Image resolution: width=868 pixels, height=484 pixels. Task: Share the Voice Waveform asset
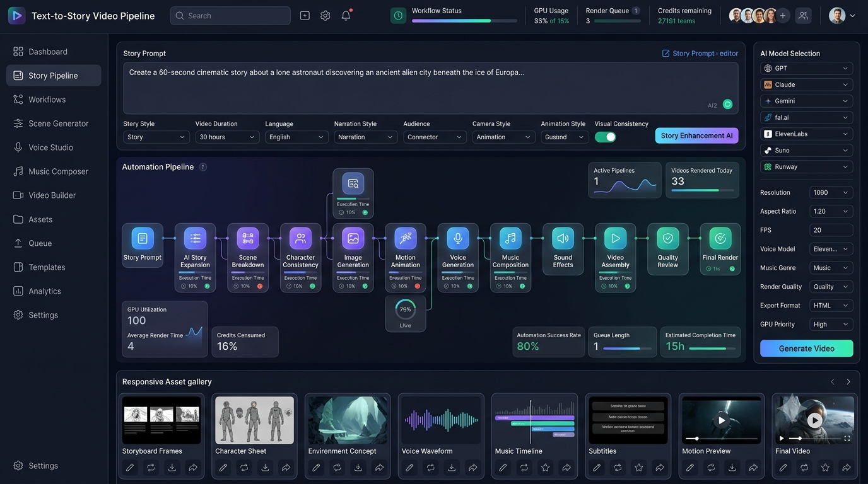tap(472, 468)
